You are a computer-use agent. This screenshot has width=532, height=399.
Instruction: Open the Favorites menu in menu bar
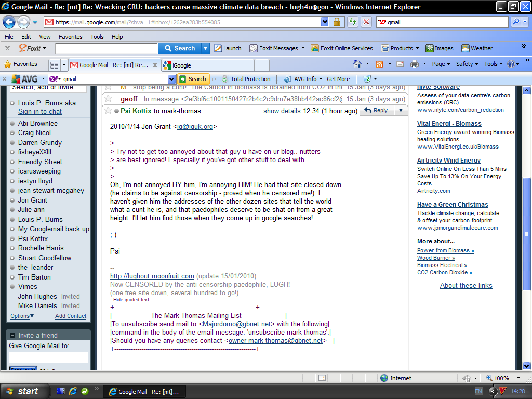pyautogui.click(x=70, y=37)
